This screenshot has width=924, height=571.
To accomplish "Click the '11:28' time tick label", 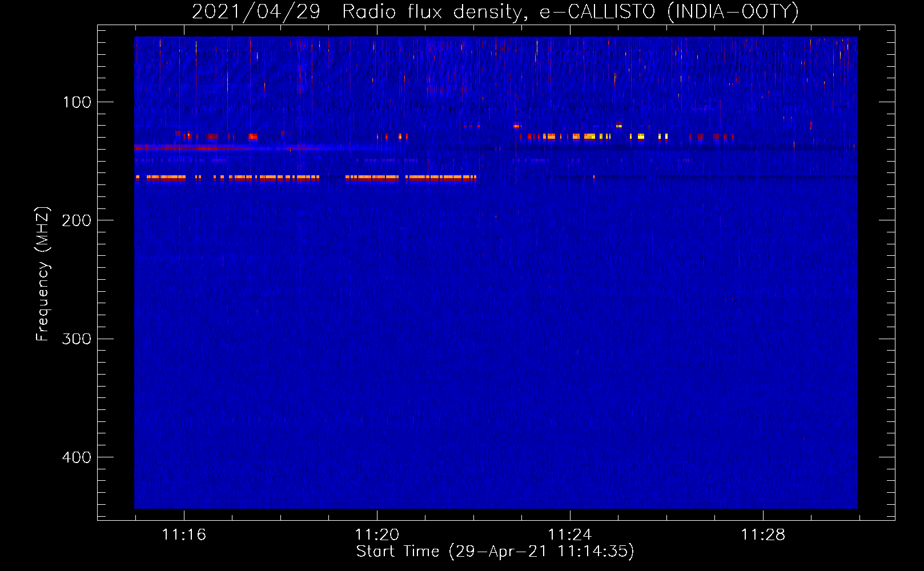I will tap(763, 535).
